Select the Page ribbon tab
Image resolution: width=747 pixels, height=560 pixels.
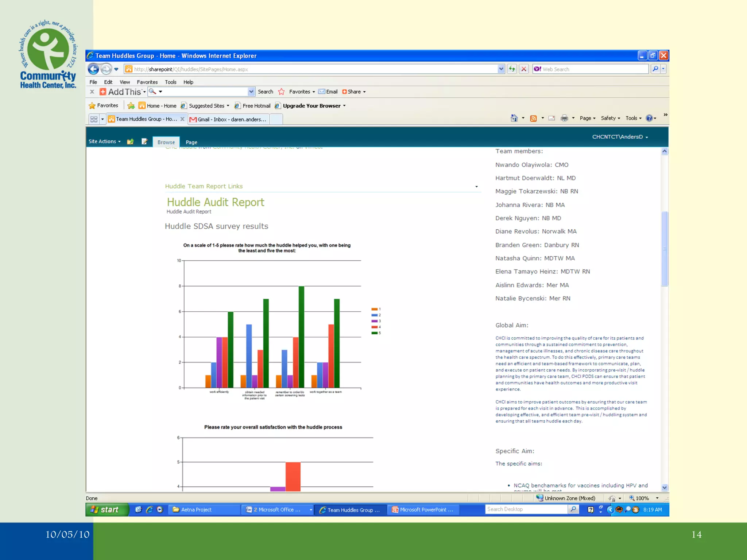(191, 142)
